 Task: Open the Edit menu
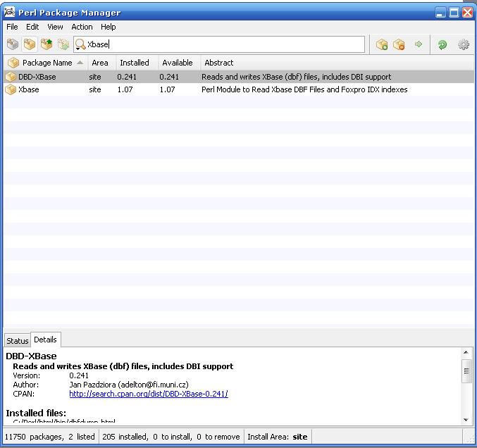pyautogui.click(x=32, y=27)
